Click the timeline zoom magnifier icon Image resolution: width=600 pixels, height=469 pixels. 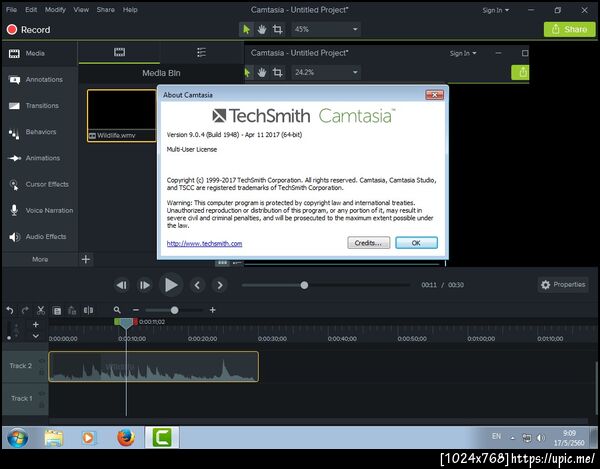(x=117, y=310)
